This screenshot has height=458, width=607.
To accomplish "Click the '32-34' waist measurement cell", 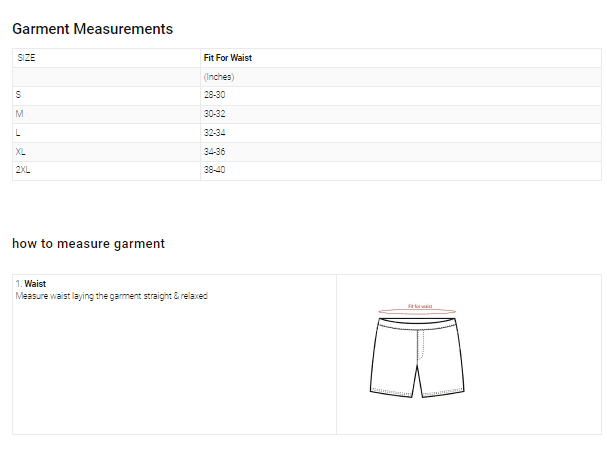I will (215, 133).
